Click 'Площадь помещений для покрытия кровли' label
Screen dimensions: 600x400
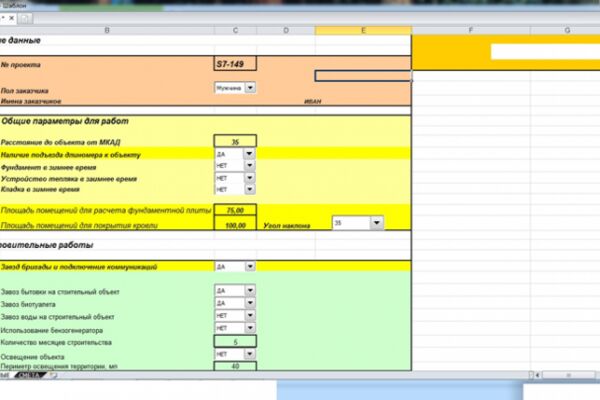(79, 225)
